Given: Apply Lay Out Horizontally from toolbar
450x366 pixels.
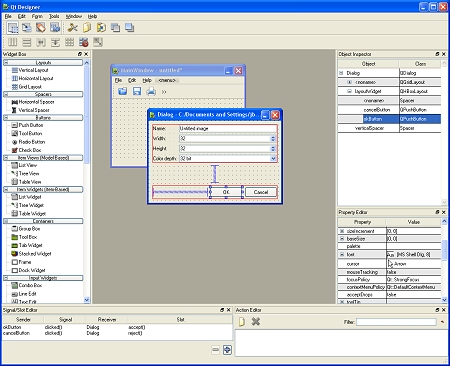Looking at the screenshot, I should click(x=13, y=42).
